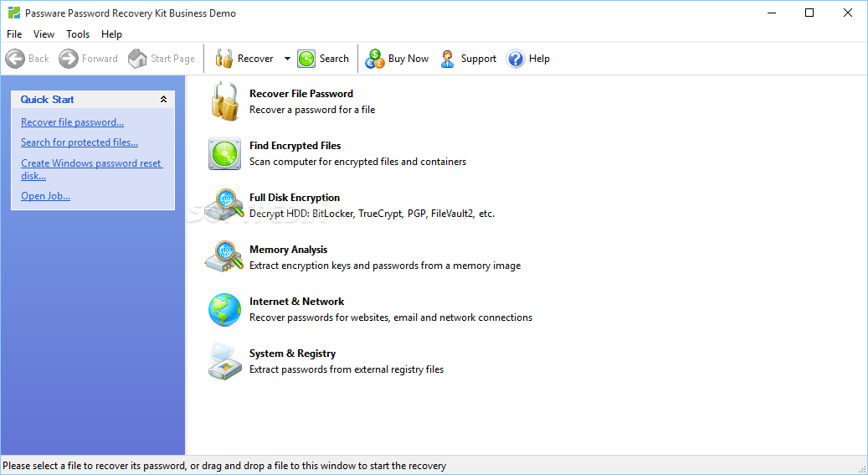
Task: Click the Buy Now toolbar label
Action: click(408, 59)
